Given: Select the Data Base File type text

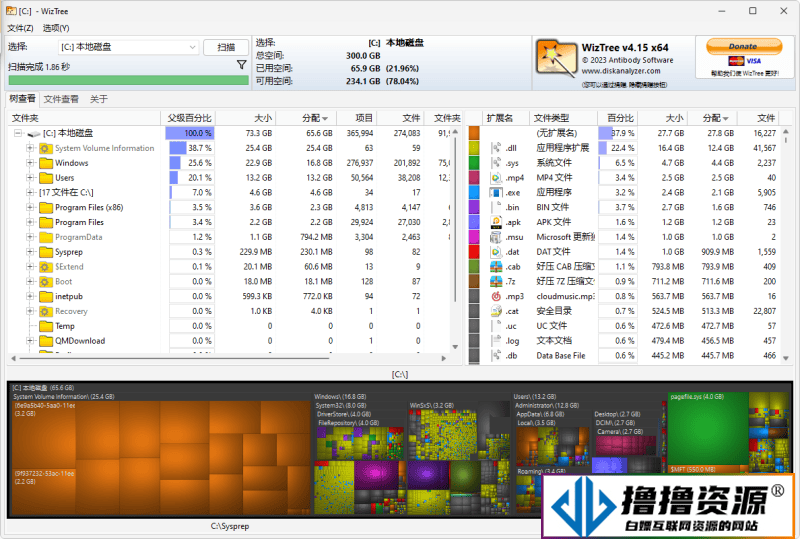Looking at the screenshot, I should (x=561, y=355).
